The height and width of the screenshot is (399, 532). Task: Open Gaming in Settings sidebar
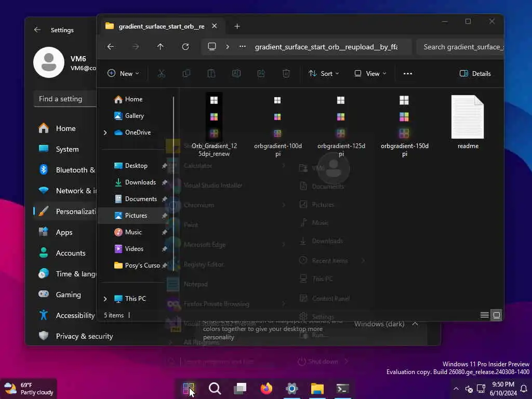[x=65, y=295]
